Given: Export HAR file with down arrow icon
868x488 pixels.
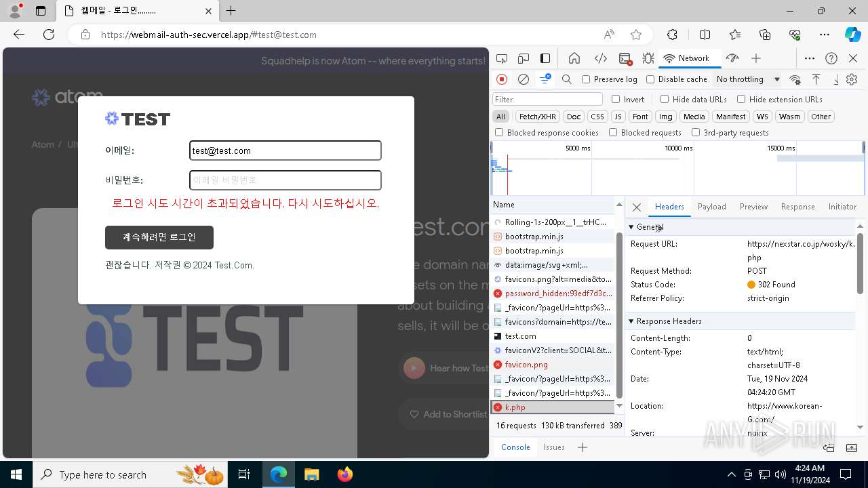Looking at the screenshot, I should click(836, 79).
